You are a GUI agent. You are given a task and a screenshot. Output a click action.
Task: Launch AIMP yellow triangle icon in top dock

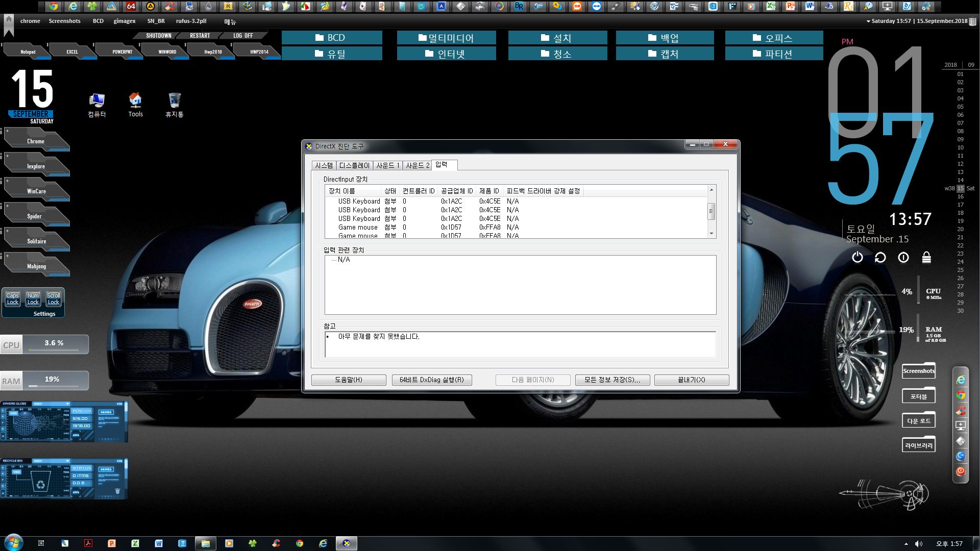pyautogui.click(x=150, y=6)
